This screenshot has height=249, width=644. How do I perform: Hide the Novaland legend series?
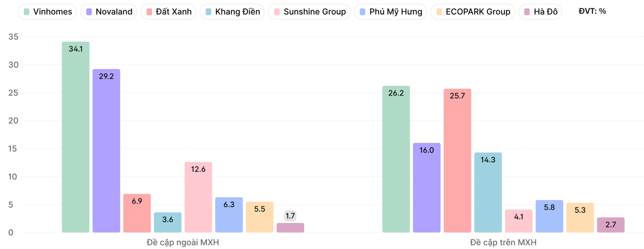109,12
